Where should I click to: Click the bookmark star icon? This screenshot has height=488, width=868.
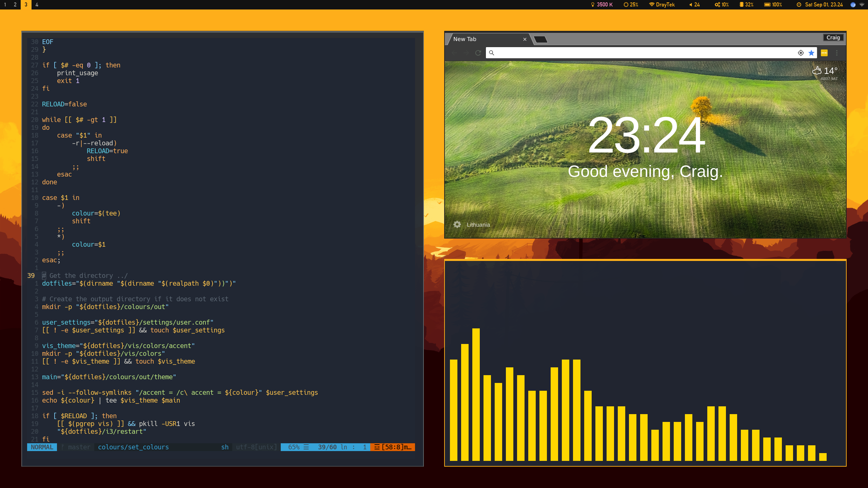click(x=811, y=53)
